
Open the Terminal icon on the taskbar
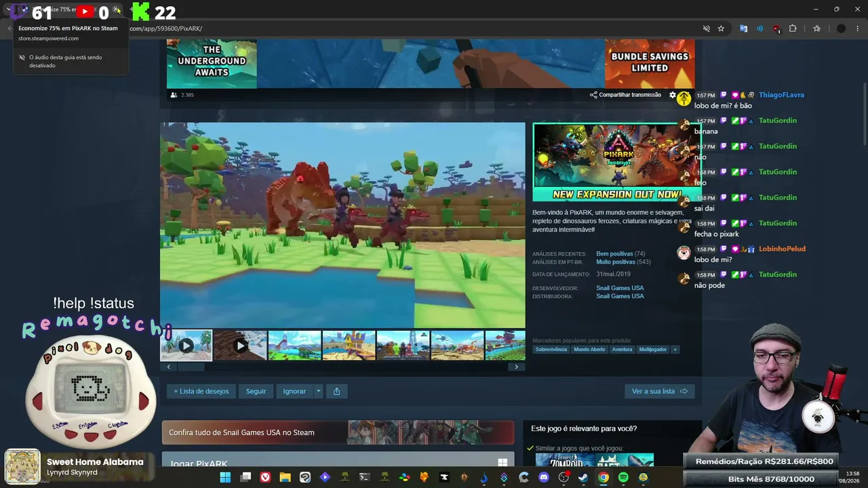(x=364, y=477)
